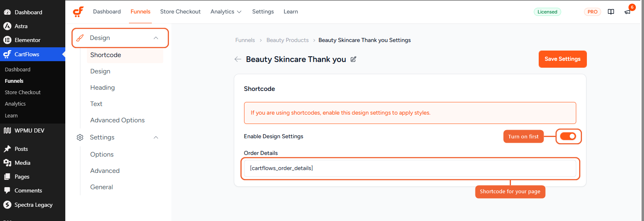Open the Learn tab in top nav
This screenshot has width=644, height=221.
[291, 12]
